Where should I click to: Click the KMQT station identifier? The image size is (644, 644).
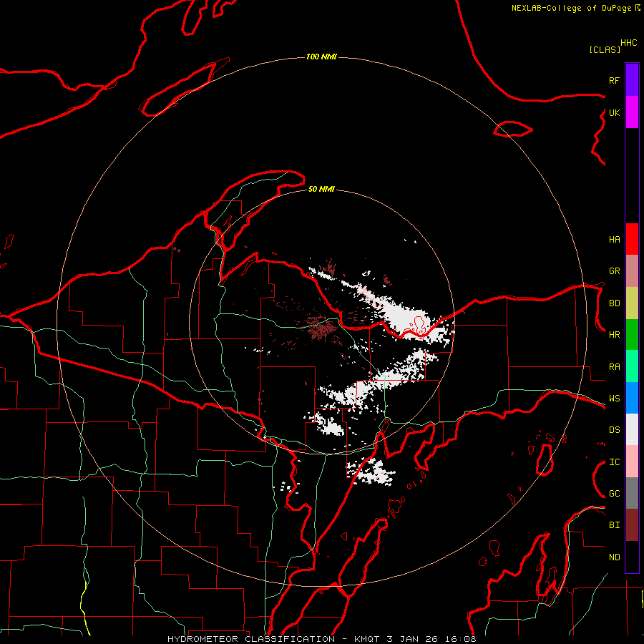(367, 639)
